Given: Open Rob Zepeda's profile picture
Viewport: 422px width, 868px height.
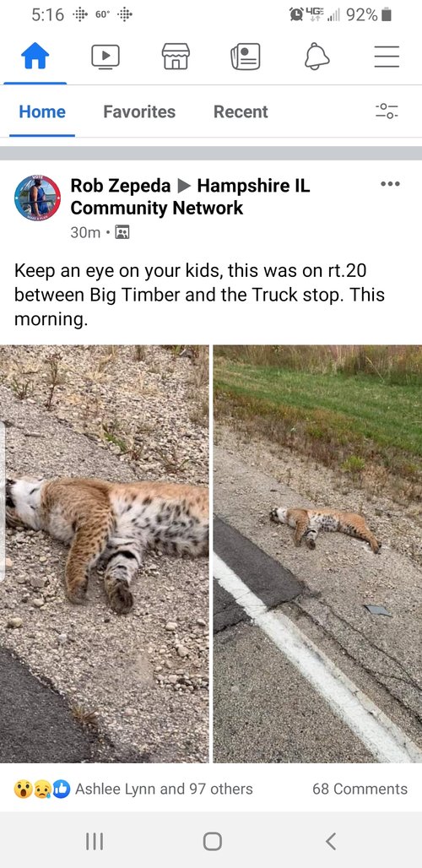Looking at the screenshot, I should tap(38, 198).
